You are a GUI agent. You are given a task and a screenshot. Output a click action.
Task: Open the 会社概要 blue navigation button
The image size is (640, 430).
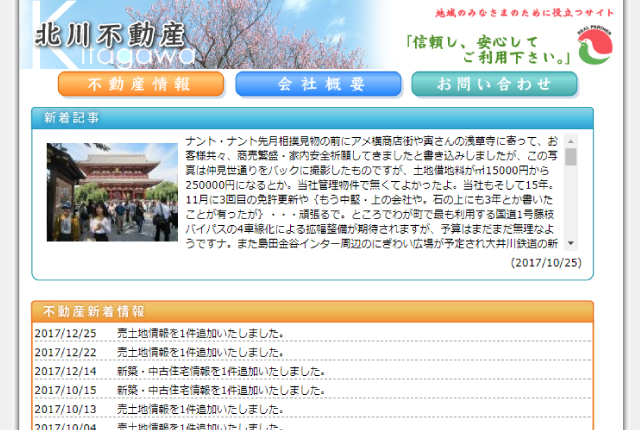tap(318, 84)
